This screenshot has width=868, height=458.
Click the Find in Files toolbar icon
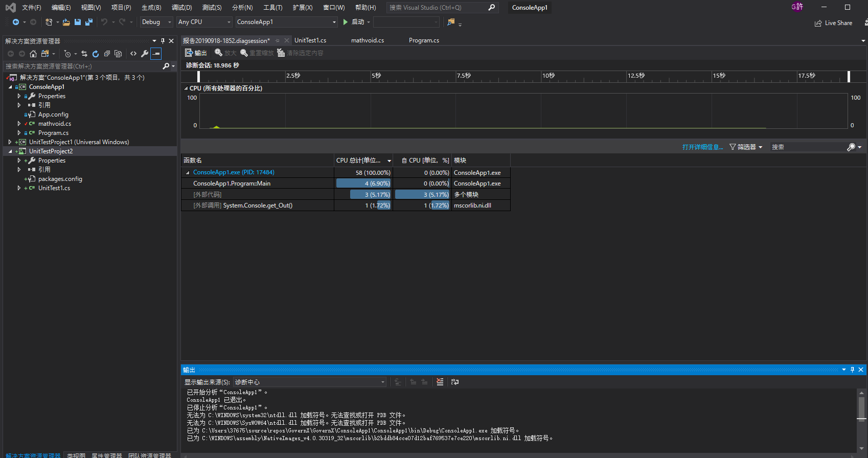click(x=451, y=22)
